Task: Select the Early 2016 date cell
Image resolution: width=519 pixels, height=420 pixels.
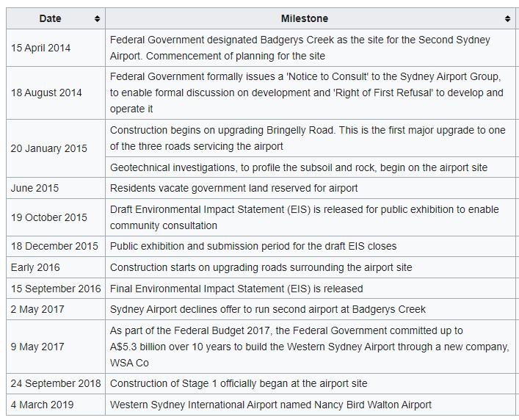Action: click(x=35, y=267)
